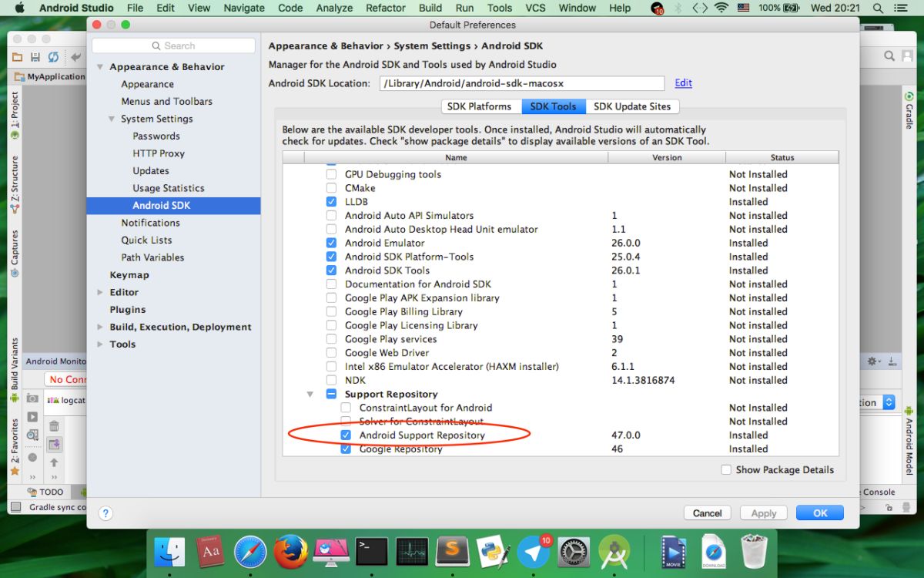
Task: Check the NDK checkbox
Action: (x=331, y=380)
